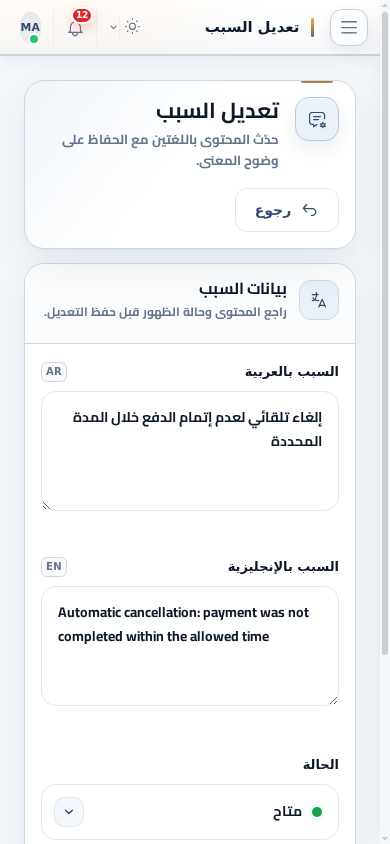Expand the theme selector chevron
The width and height of the screenshot is (390, 844).
114,27
